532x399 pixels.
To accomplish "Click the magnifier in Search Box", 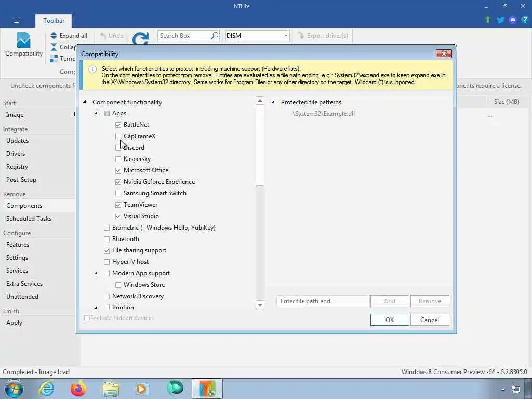I will pyautogui.click(x=215, y=36).
